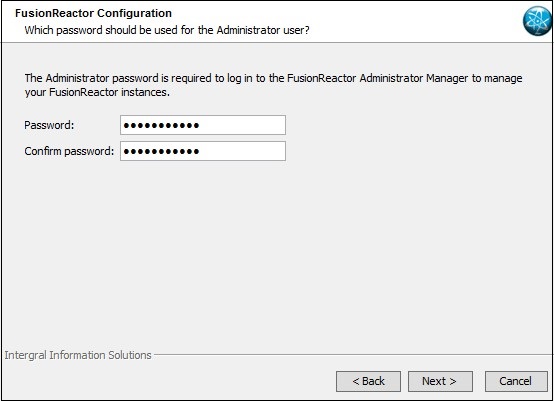Cancel the FusionReactor installer

coord(516,381)
